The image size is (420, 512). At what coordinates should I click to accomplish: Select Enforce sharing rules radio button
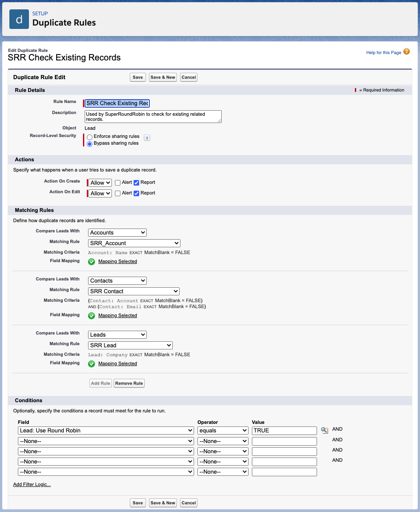(x=90, y=137)
